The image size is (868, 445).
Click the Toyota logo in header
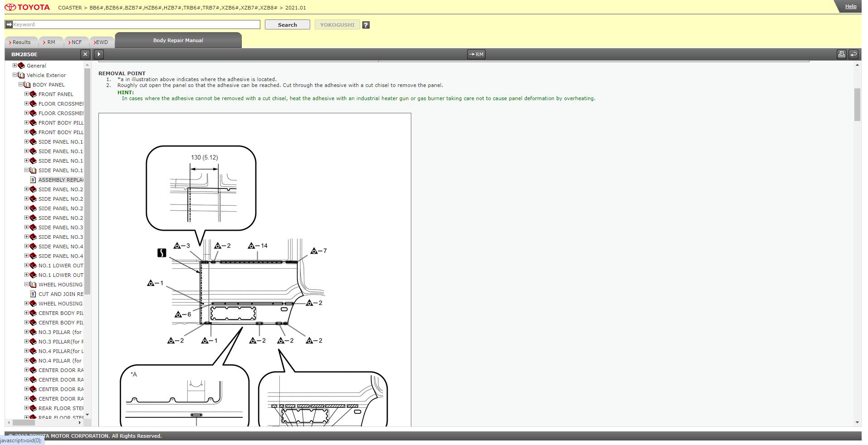tap(27, 8)
